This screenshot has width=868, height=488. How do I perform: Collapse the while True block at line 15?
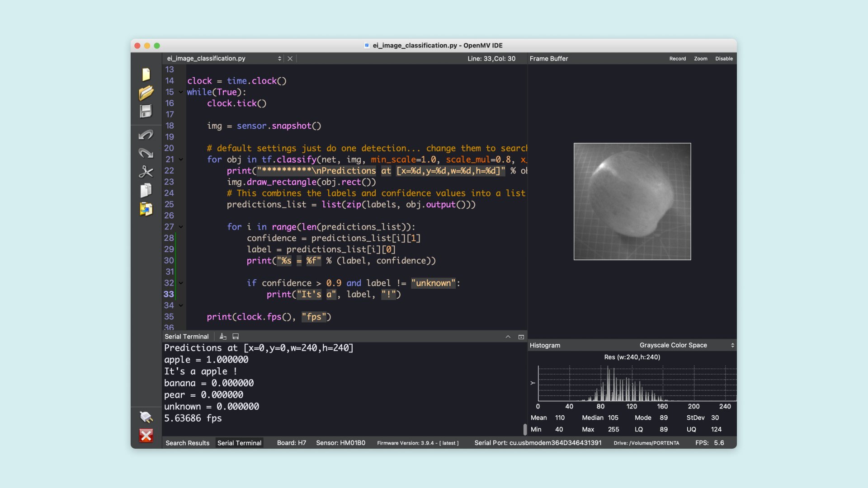click(x=181, y=92)
